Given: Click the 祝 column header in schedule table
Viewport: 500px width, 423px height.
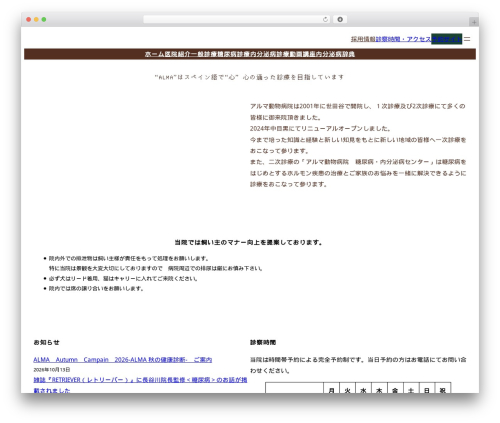Looking at the screenshot, I should pyautogui.click(x=443, y=389).
